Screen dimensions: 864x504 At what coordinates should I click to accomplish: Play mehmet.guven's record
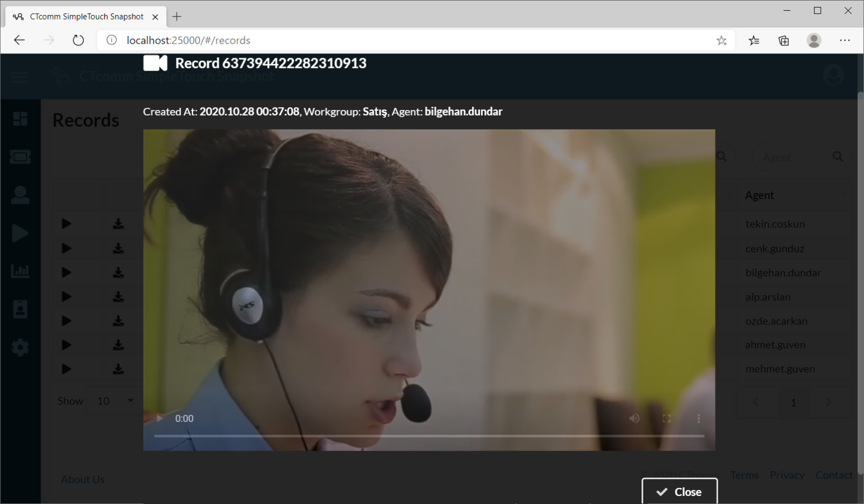(66, 369)
